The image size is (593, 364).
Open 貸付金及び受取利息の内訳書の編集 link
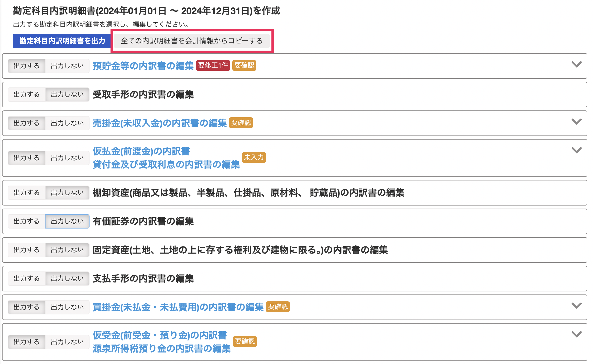point(166,165)
